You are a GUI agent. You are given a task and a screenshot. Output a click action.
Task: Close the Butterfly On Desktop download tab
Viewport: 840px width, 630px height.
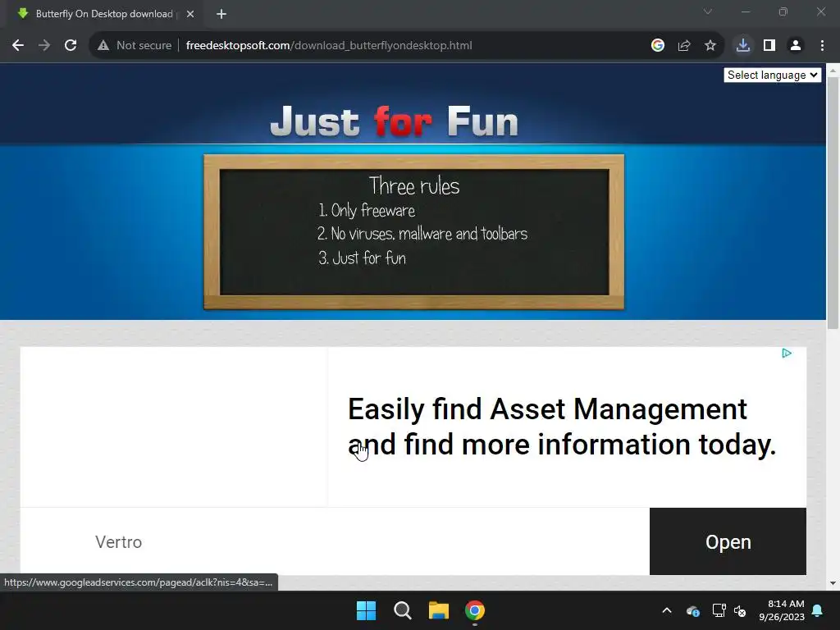click(x=190, y=14)
